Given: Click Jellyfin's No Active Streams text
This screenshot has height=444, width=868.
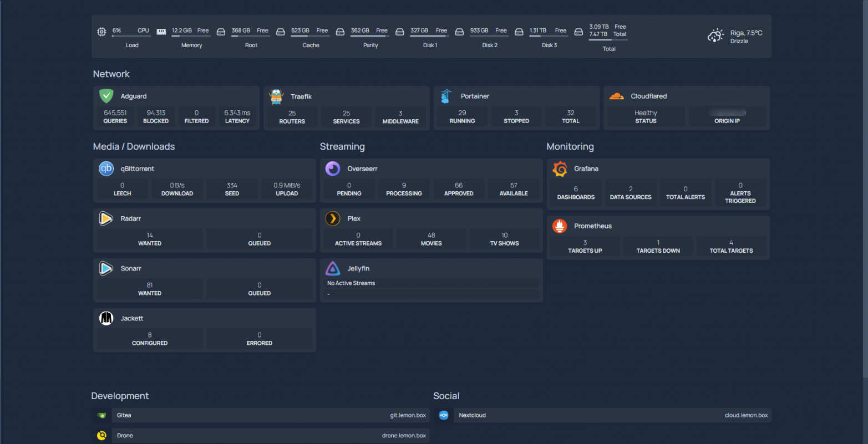Looking at the screenshot, I should click(x=351, y=283).
